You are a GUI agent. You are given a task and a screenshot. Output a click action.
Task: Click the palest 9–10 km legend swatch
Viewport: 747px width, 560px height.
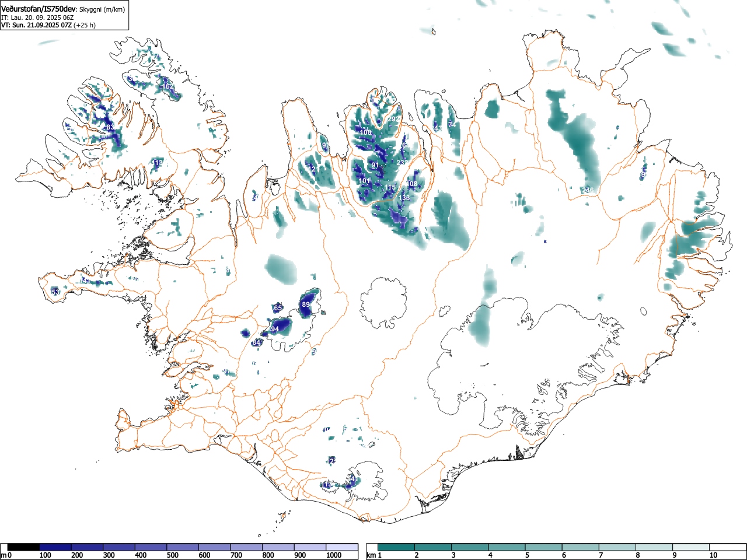coord(692,547)
